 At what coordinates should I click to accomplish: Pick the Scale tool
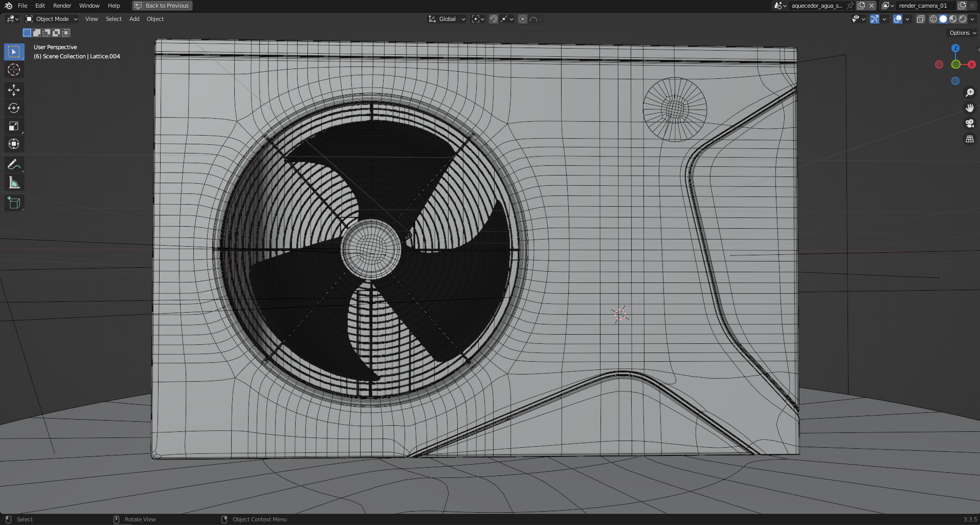click(14, 126)
